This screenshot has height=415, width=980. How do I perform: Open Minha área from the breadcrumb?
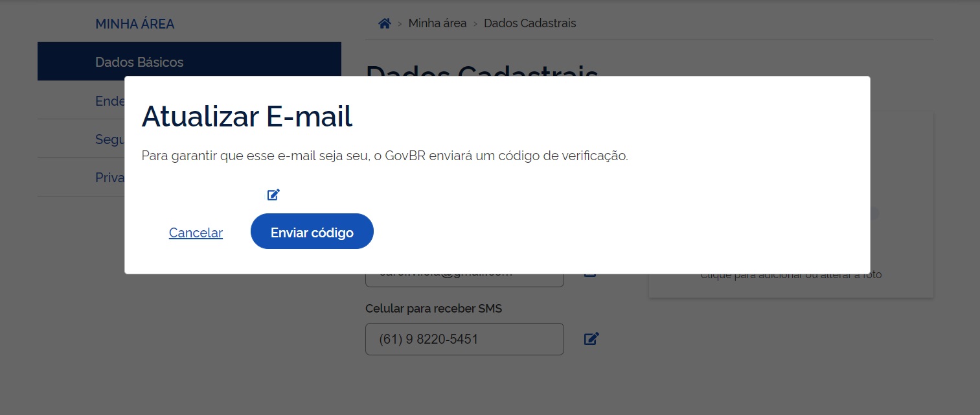pyautogui.click(x=437, y=23)
